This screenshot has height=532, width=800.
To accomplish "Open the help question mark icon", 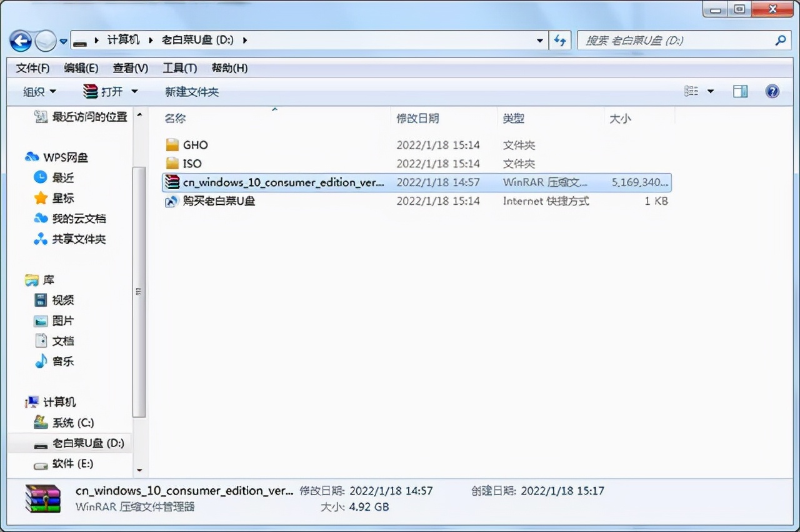I will [x=773, y=91].
